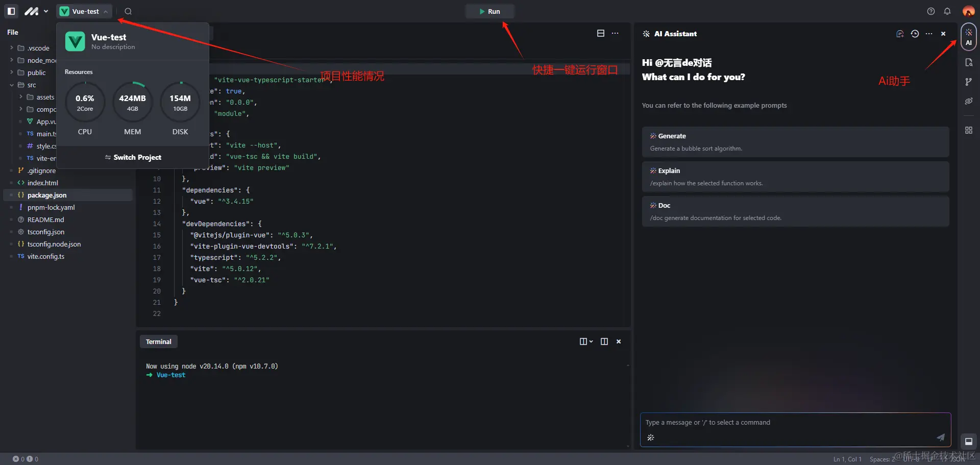Run the project with Run button
The width and height of the screenshot is (980, 465).
[489, 11]
